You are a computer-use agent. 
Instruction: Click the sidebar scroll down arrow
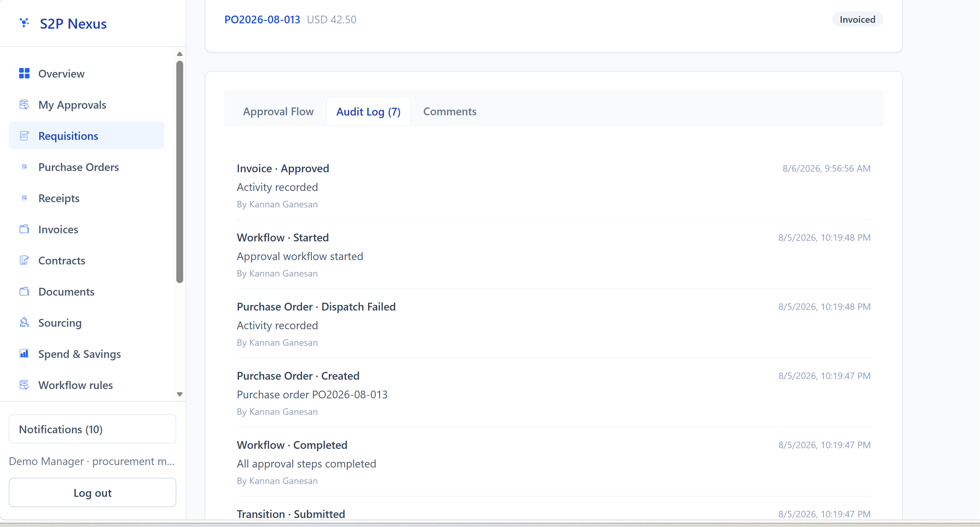[x=179, y=394]
